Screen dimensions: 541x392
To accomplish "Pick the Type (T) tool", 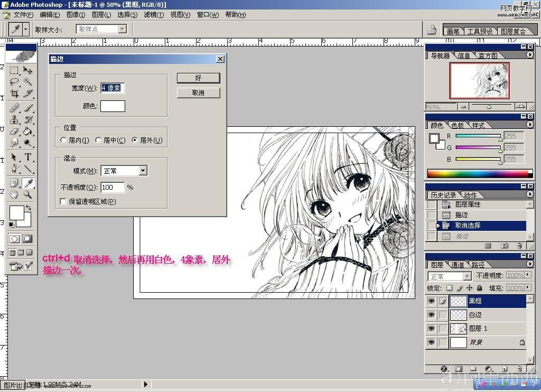I will click(27, 157).
